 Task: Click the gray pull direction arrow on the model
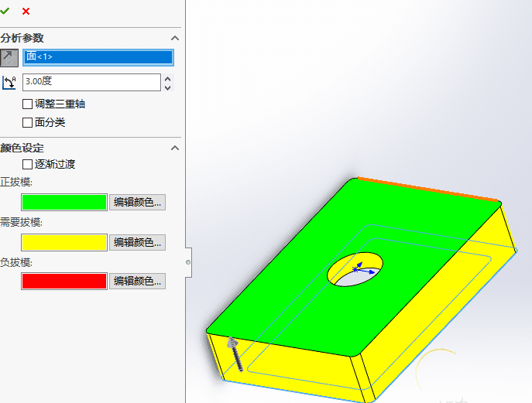click(x=235, y=354)
